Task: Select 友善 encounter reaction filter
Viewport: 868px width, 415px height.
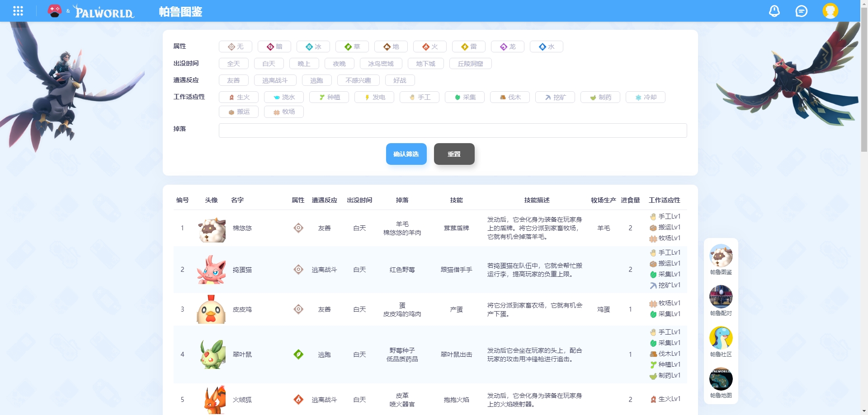Action: pos(234,80)
